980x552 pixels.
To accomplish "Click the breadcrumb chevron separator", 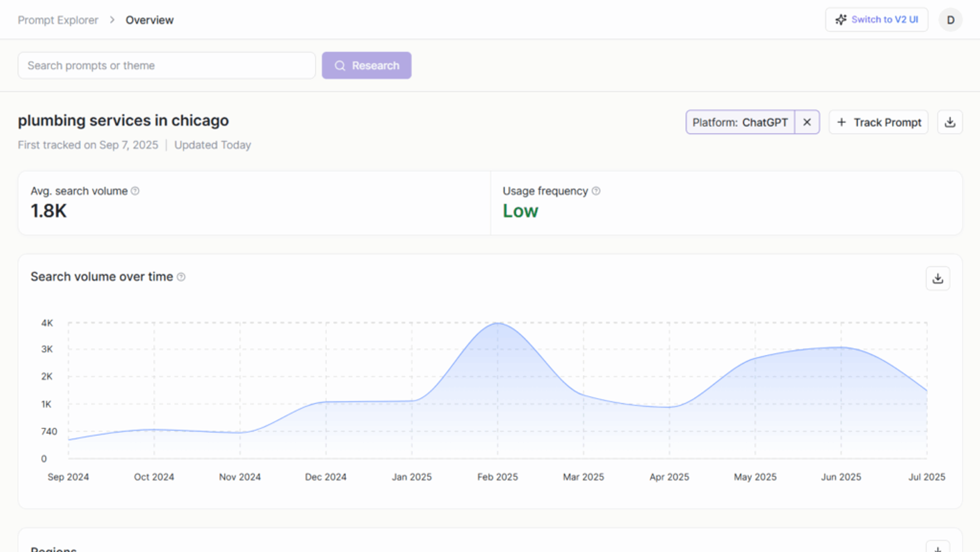I will [112, 20].
